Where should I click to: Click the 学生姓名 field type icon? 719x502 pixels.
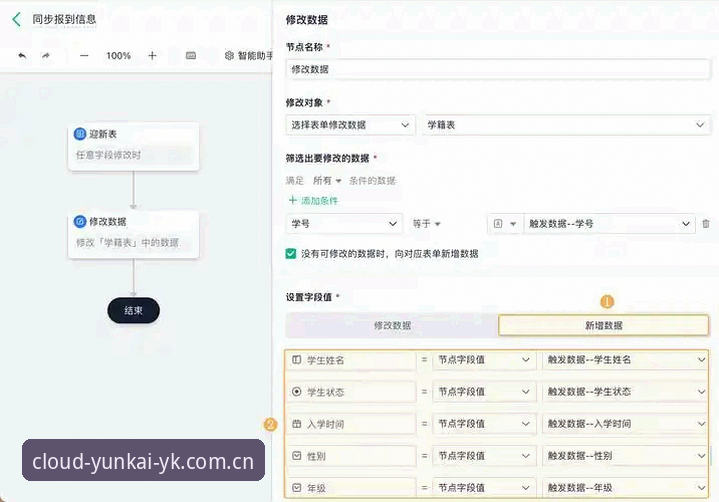tap(297, 360)
